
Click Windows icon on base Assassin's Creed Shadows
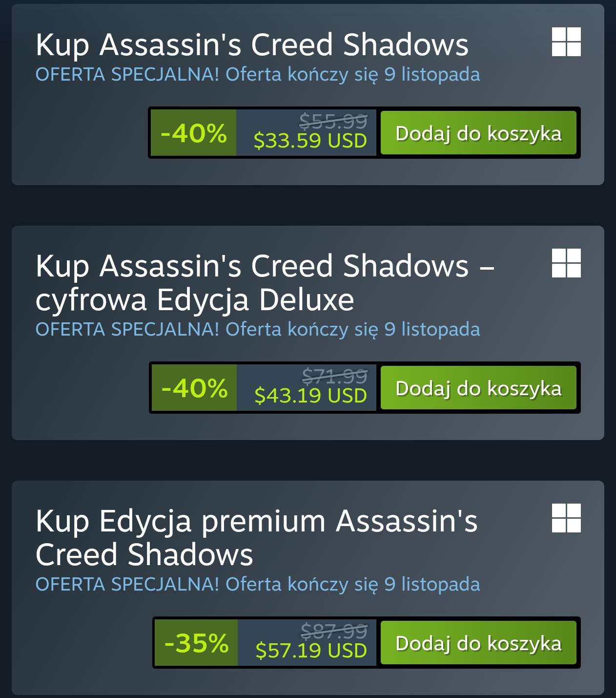(x=566, y=42)
